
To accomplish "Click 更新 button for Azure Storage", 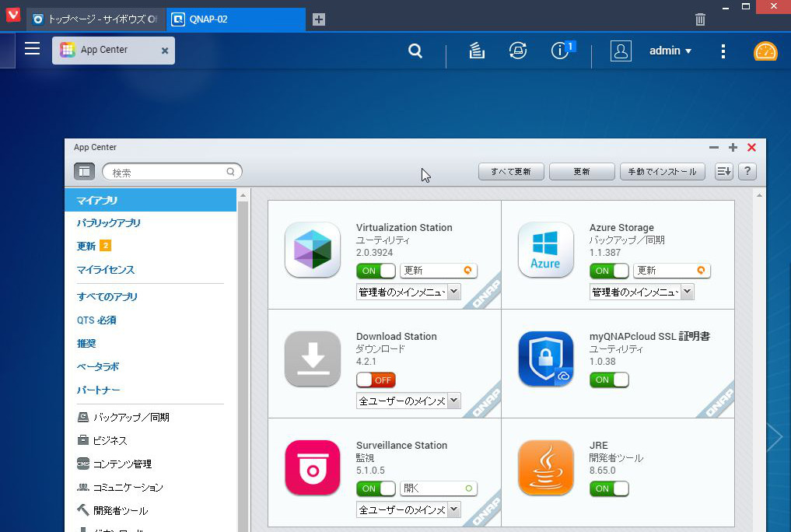I will [672, 271].
